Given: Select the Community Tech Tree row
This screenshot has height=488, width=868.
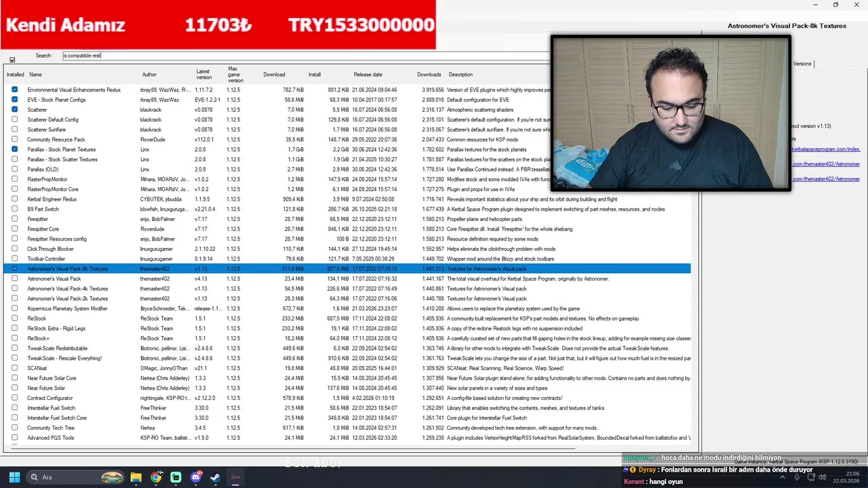Looking at the screenshot, I should pos(347,428).
